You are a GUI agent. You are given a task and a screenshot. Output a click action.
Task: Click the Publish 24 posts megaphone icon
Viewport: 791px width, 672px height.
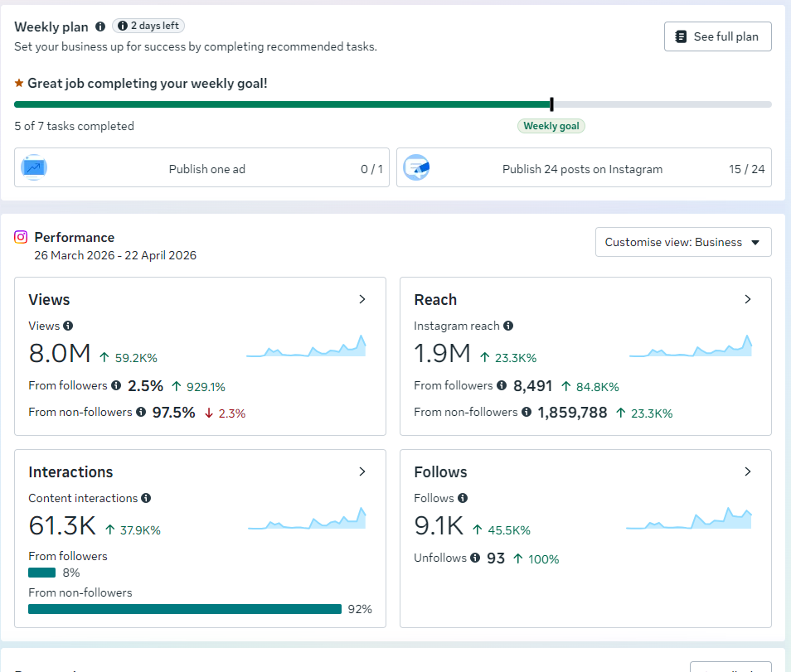point(416,168)
